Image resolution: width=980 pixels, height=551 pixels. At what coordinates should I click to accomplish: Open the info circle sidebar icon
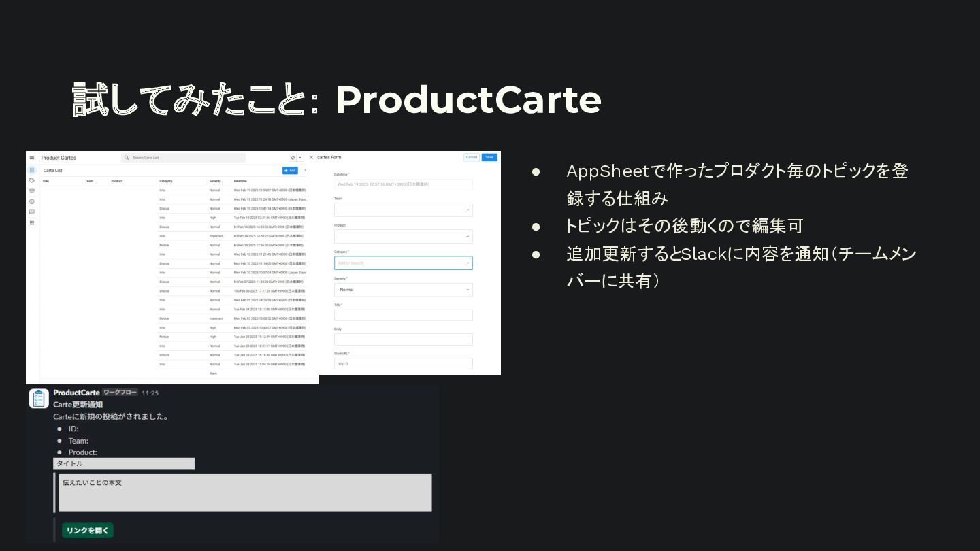tap(32, 202)
